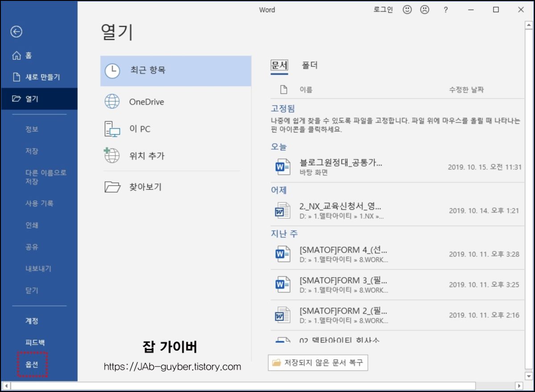Click the question mark help icon
The height and width of the screenshot is (392, 535).
tap(445, 10)
